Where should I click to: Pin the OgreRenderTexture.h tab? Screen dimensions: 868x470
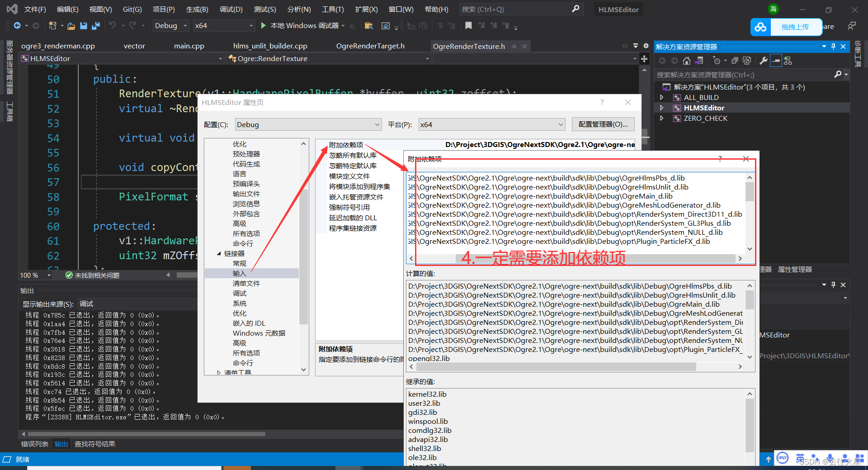click(x=514, y=46)
